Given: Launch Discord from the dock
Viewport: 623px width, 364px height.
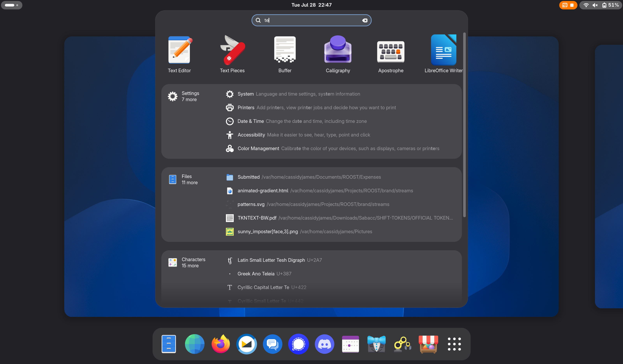Looking at the screenshot, I should coord(324,344).
